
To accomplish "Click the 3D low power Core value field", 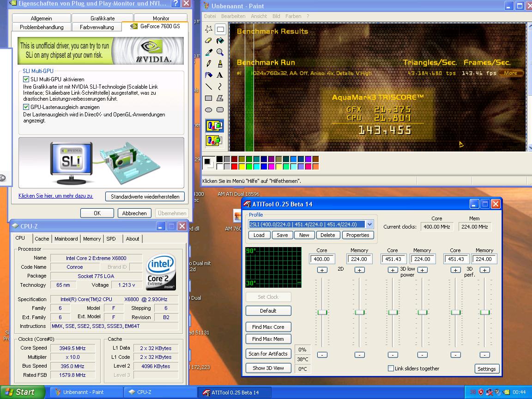I will (393, 259).
